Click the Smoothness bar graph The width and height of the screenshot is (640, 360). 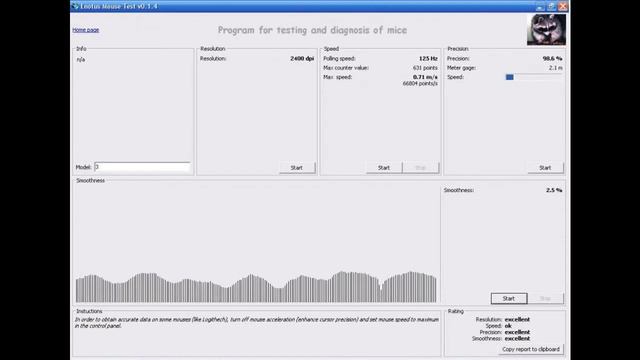256,287
